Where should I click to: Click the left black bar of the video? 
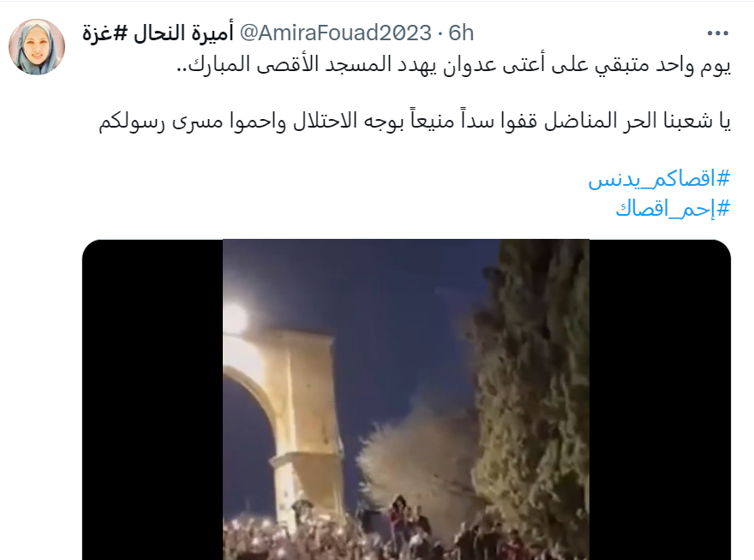coord(153,400)
